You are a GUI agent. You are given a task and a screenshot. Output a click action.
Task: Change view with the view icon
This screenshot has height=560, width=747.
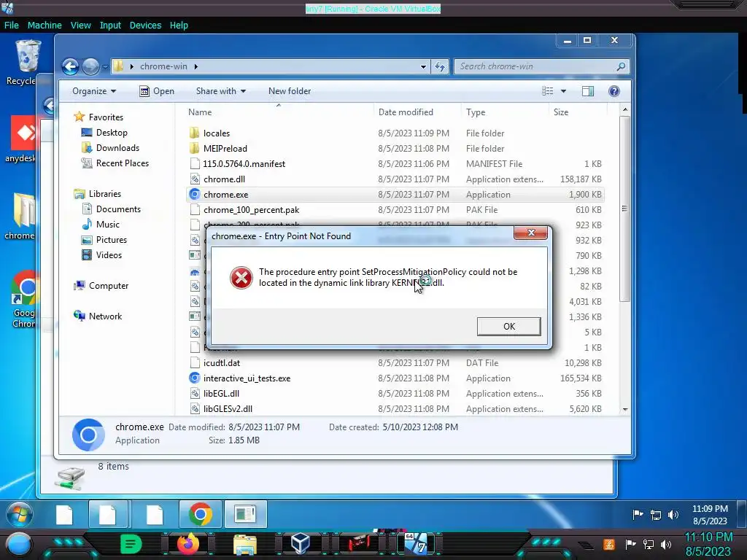(x=547, y=91)
